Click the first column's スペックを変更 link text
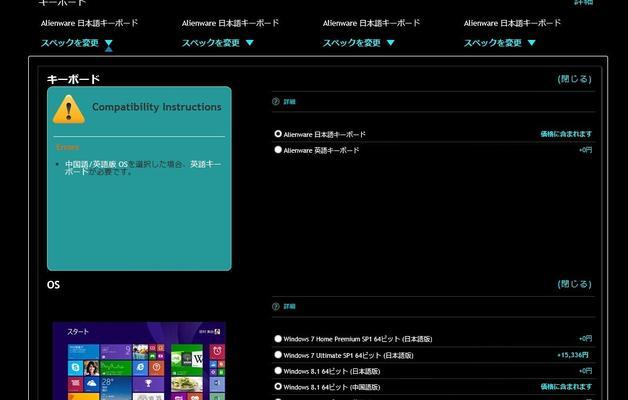Screen dimensions: 628x400 [x=70, y=43]
